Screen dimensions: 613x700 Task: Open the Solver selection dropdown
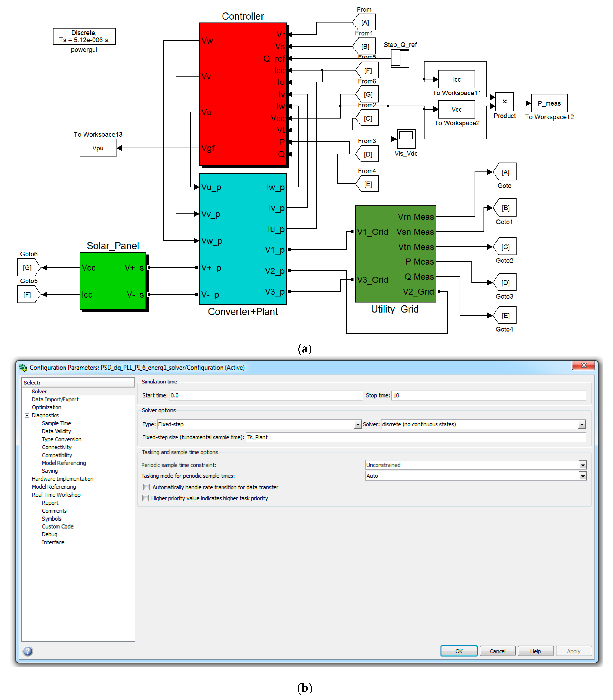click(582, 424)
